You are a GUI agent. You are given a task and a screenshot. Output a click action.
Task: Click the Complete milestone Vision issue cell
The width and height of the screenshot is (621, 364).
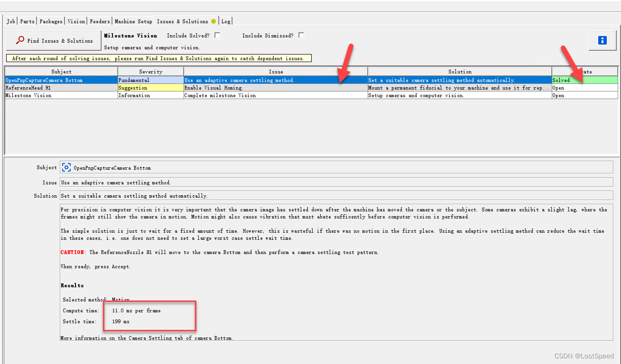coord(276,95)
